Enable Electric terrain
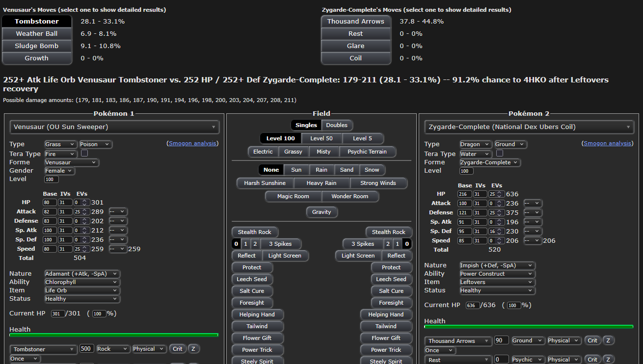 (263, 152)
